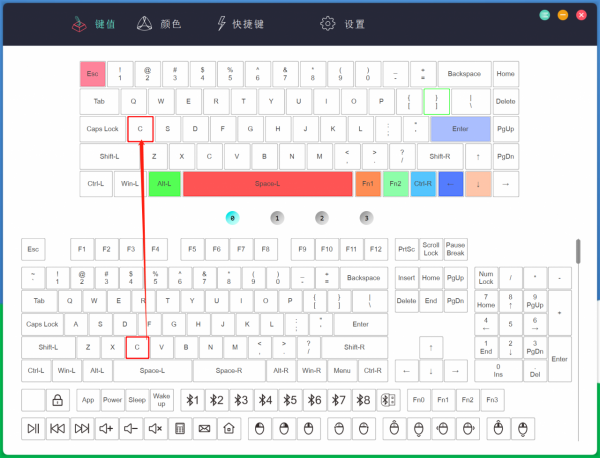Click the mute volume key icon
The height and width of the screenshot is (458, 600).
(x=155, y=429)
